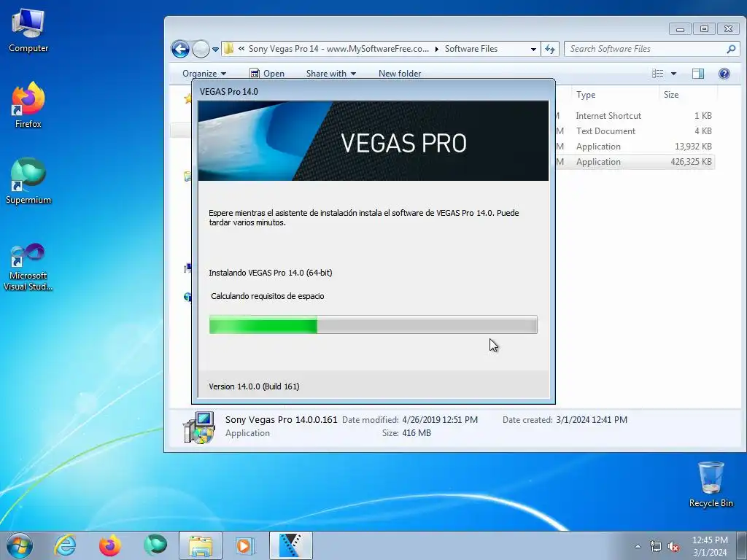Click the Size 416 MB value
The width and height of the screenshot is (747, 560).
[x=417, y=433]
